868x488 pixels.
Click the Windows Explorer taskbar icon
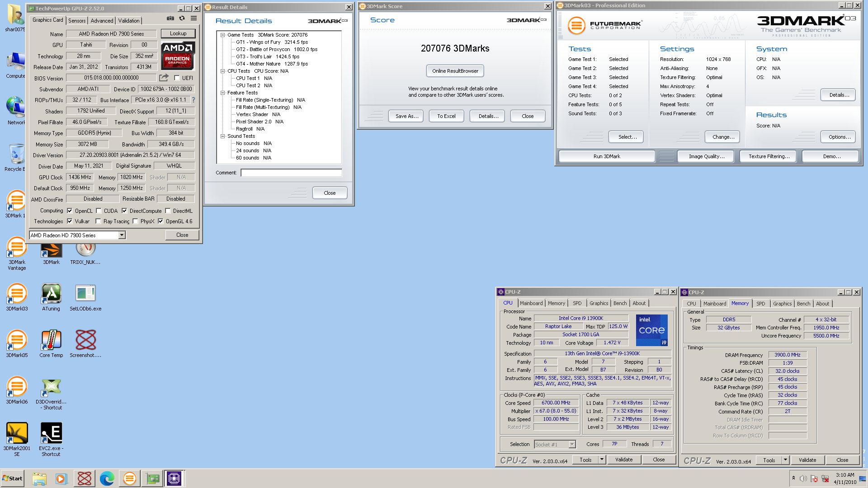coord(39,479)
